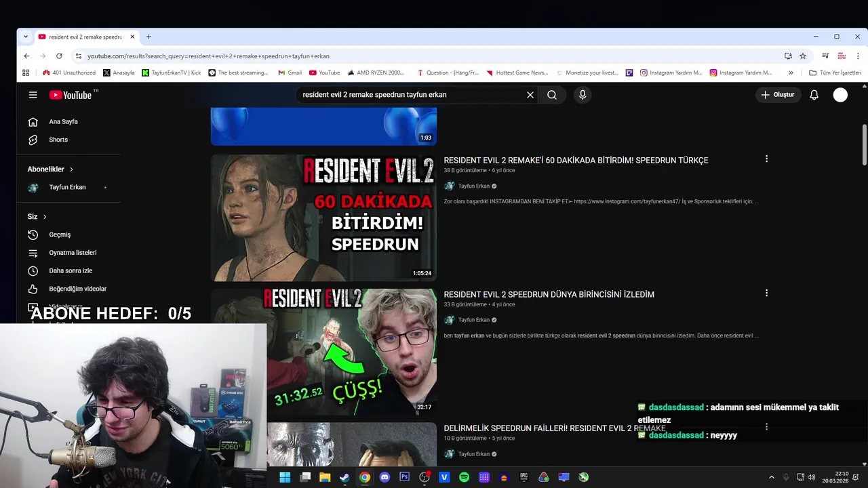Screen dimensions: 868x488
Task: Bookmark this page with the star icon
Action: coord(803,56)
